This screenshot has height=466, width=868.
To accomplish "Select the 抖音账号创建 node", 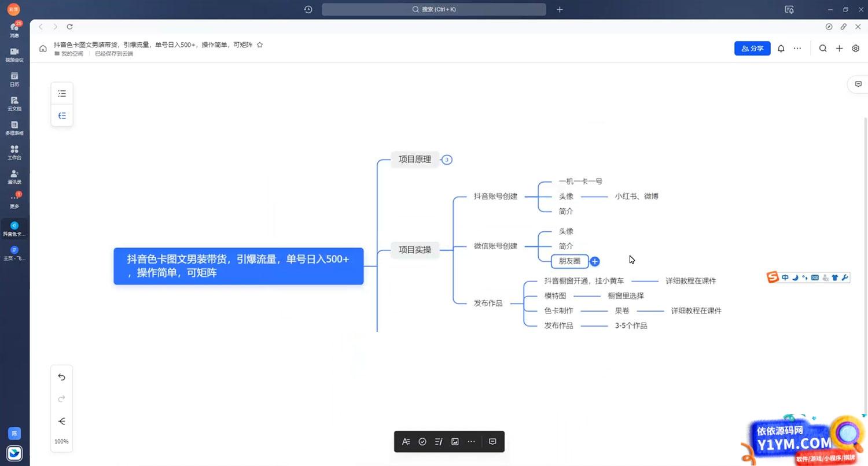I will coord(495,197).
